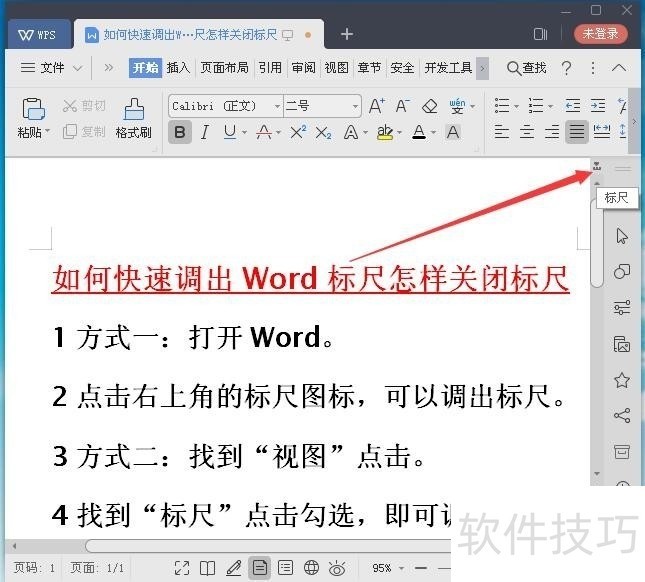This screenshot has width=645, height=582.
Task: Align text right
Action: (x=552, y=132)
